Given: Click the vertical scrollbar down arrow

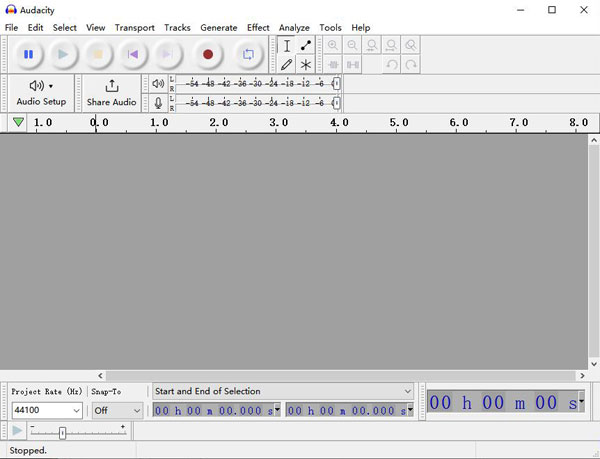Looking at the screenshot, I should [594, 364].
